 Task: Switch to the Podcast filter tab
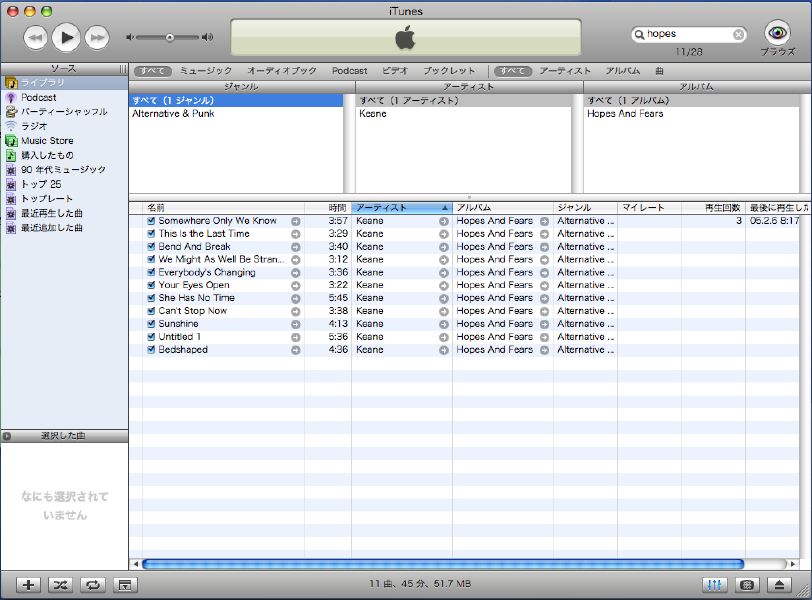pos(349,71)
